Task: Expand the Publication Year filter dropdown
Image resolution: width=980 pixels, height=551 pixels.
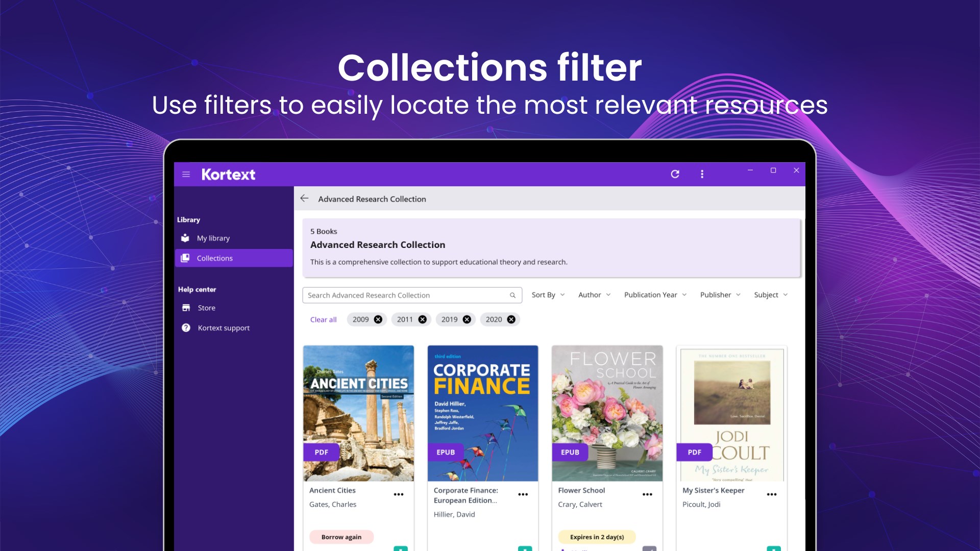Action: click(x=655, y=295)
